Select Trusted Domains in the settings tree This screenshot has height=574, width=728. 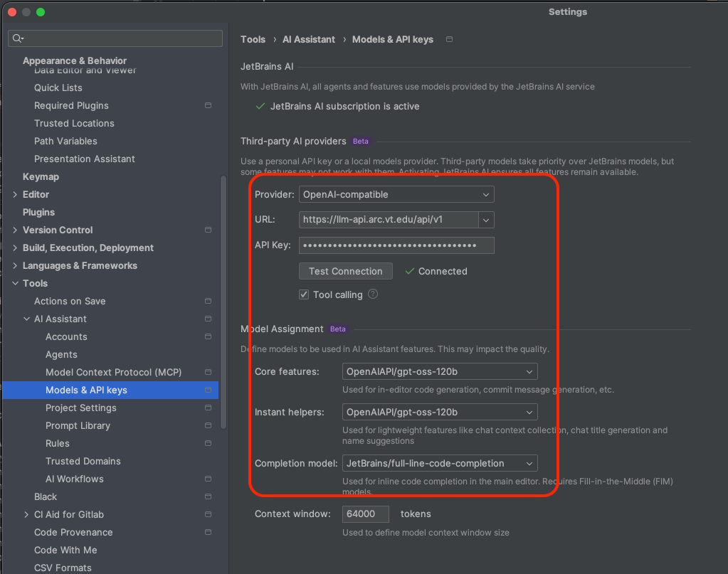(83, 461)
